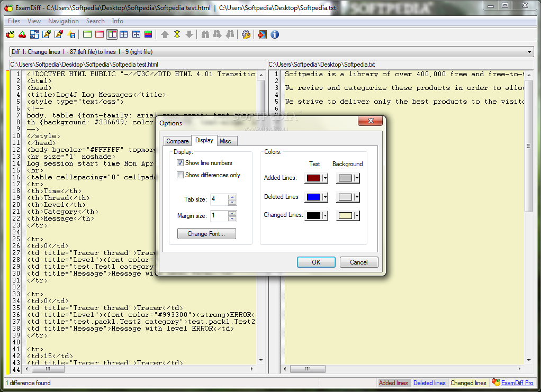The image size is (541, 392).
Task: Click the Change Font button
Action: (x=206, y=234)
